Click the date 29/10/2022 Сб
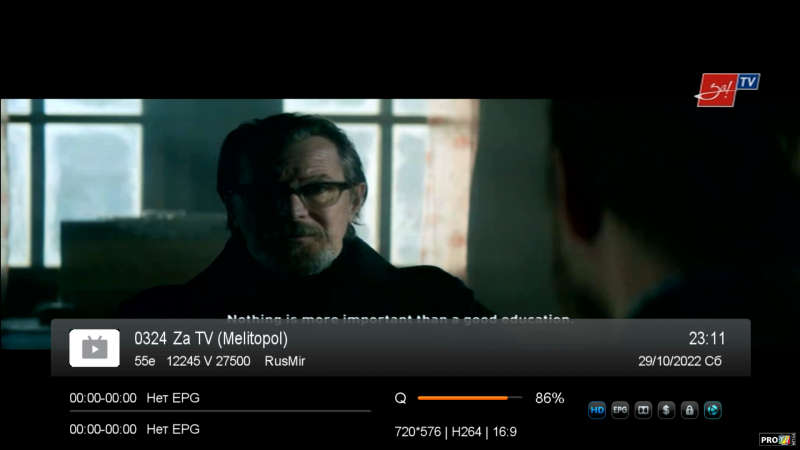 pyautogui.click(x=680, y=361)
